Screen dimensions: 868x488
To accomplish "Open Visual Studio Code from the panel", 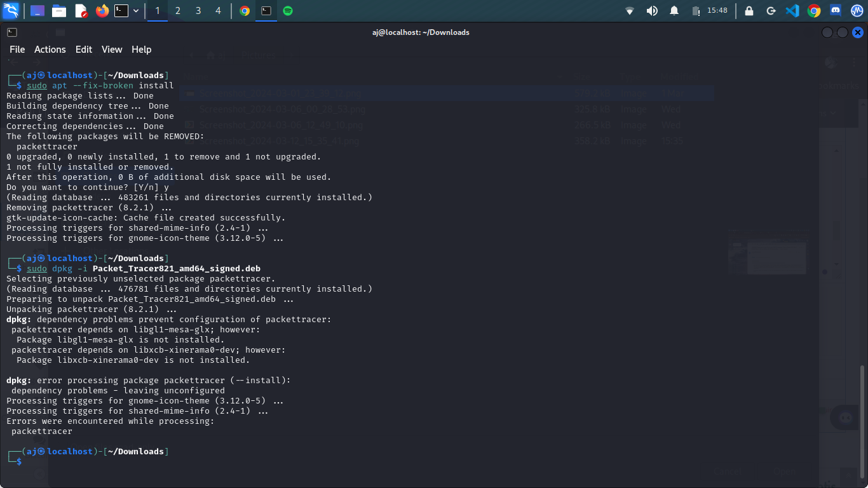I will 792,11.
